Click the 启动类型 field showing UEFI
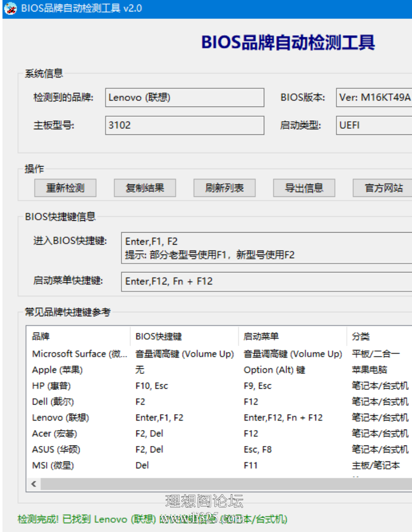Screen dimensions: 412x532 pos(374,125)
